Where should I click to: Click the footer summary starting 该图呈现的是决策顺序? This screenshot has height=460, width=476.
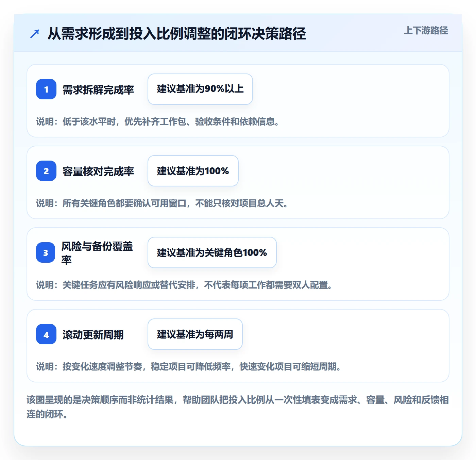coord(238,407)
